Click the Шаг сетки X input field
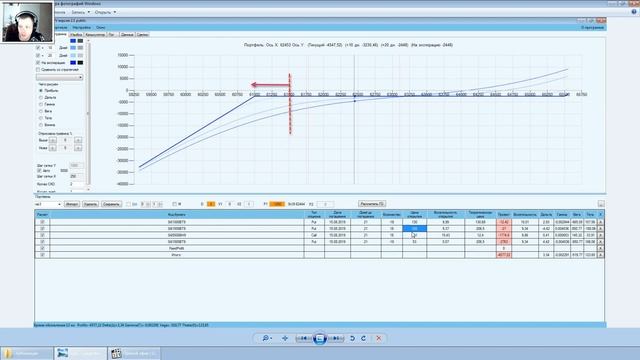The width and height of the screenshot is (640, 360). 76,176
